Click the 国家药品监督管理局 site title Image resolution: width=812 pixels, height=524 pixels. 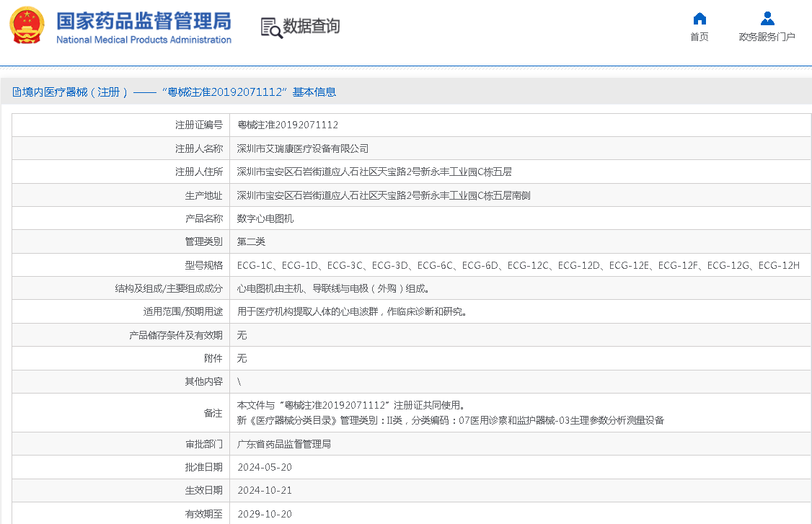[144, 20]
